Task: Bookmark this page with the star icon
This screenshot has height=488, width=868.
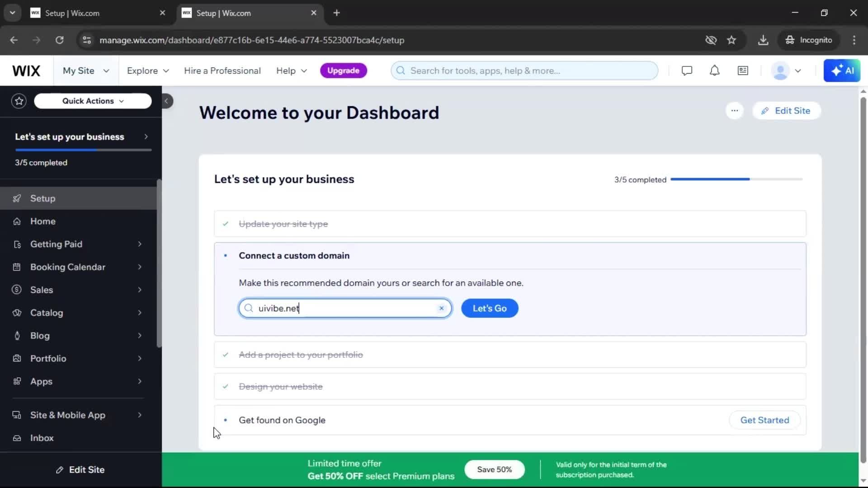Action: 731,40
